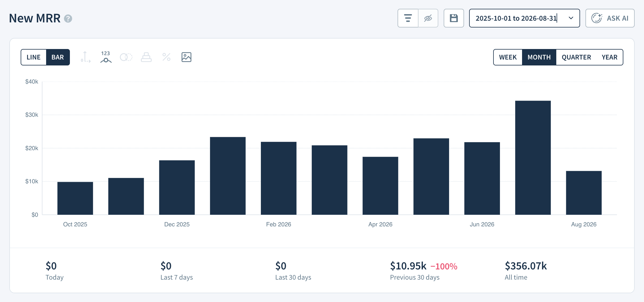Click the Last 30 days label
Viewport: 644px width, 302px height.
tap(293, 277)
